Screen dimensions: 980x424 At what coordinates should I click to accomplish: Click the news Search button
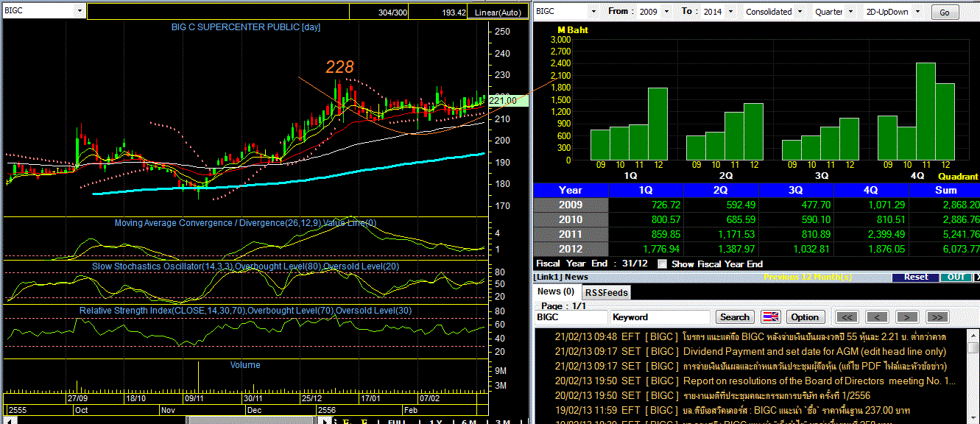pos(735,317)
